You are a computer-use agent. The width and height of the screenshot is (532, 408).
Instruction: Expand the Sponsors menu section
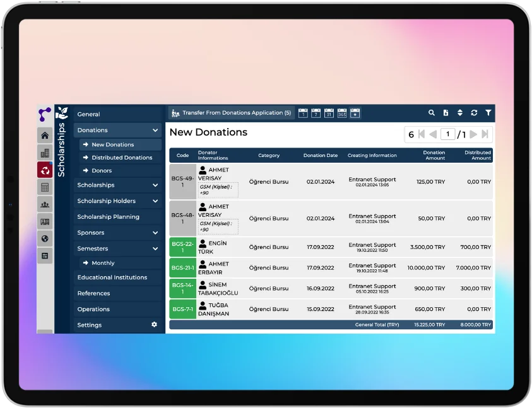pos(155,233)
